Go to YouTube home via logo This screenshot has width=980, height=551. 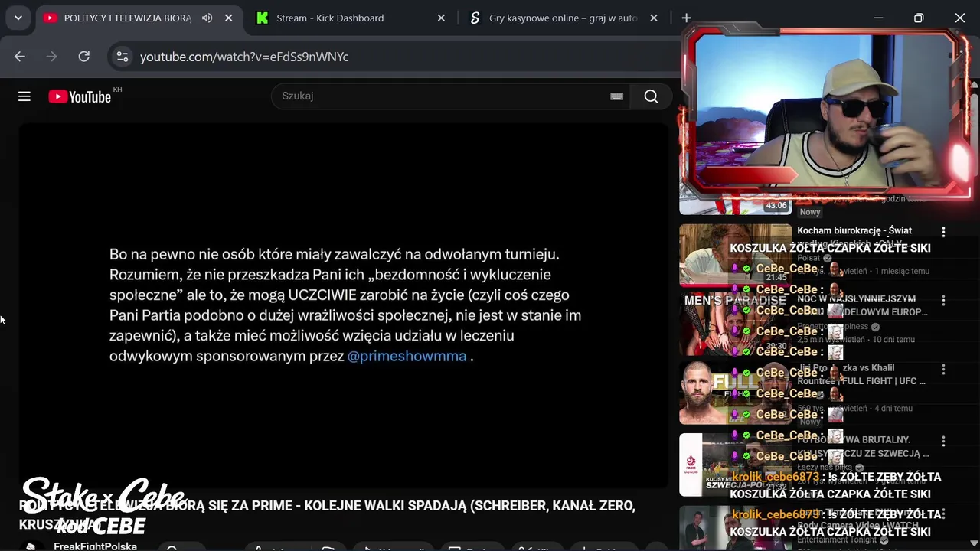[x=80, y=96]
